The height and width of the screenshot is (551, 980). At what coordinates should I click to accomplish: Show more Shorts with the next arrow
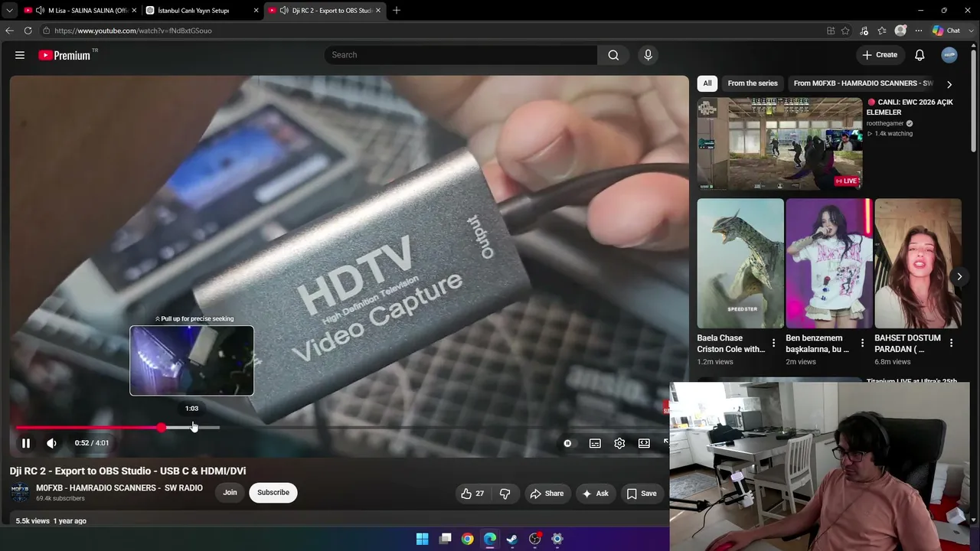pos(959,276)
